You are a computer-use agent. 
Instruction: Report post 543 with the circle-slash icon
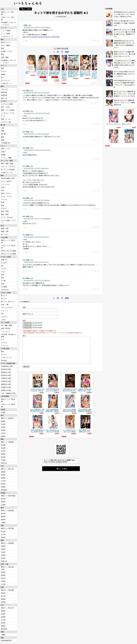98,103
